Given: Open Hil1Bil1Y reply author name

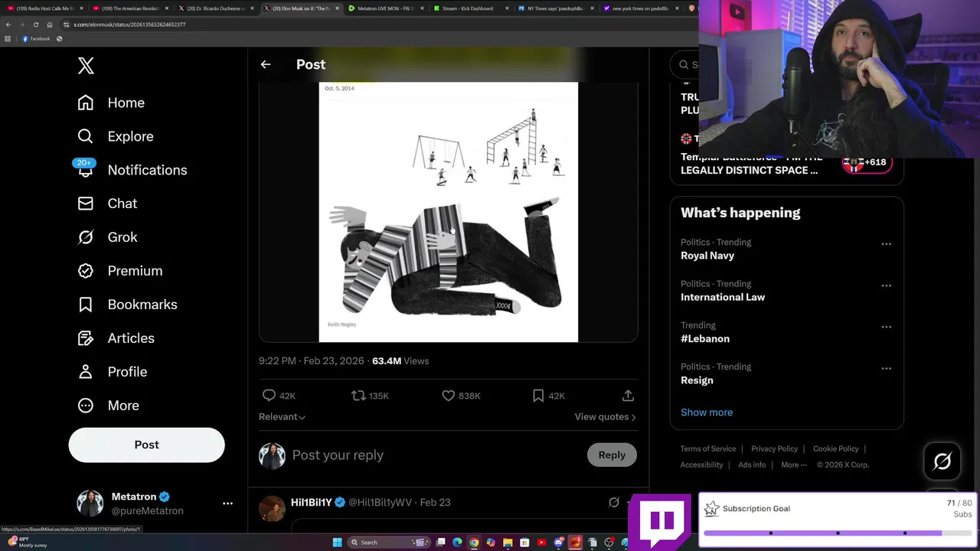Looking at the screenshot, I should coord(311,503).
